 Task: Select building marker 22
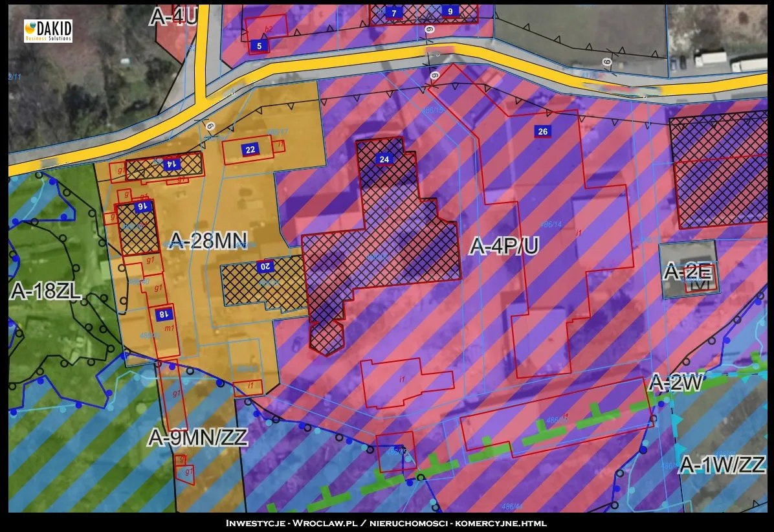250,150
